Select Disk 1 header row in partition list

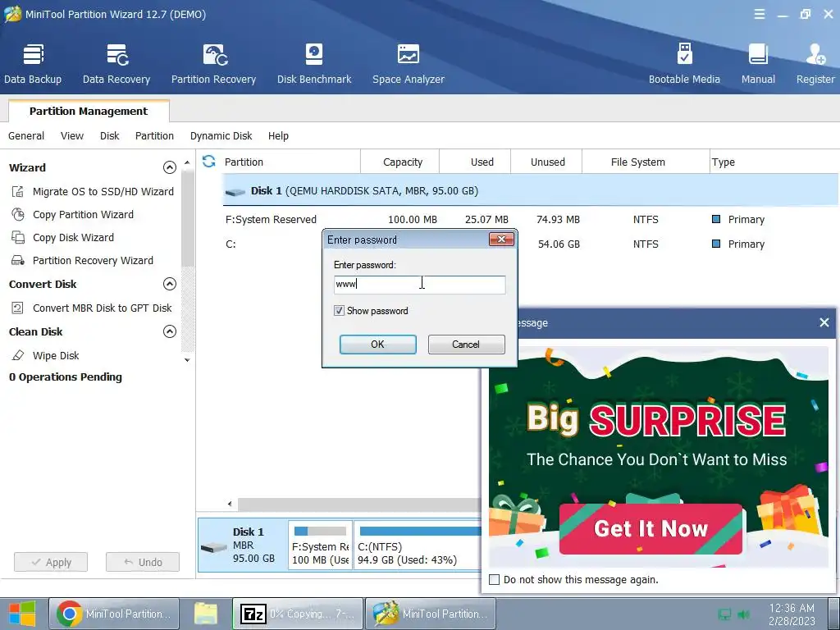[531, 190]
